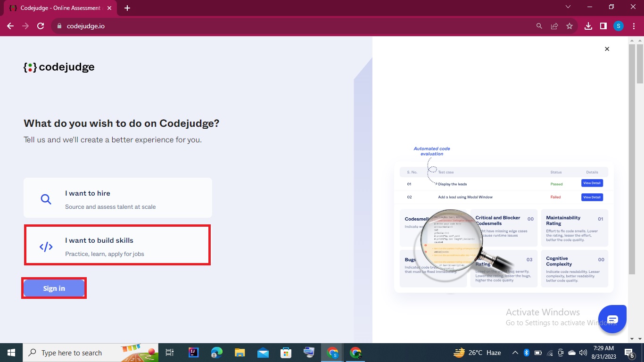This screenshot has width=644, height=362.
Task: Close the illustration panel with the X
Action: coord(607,49)
